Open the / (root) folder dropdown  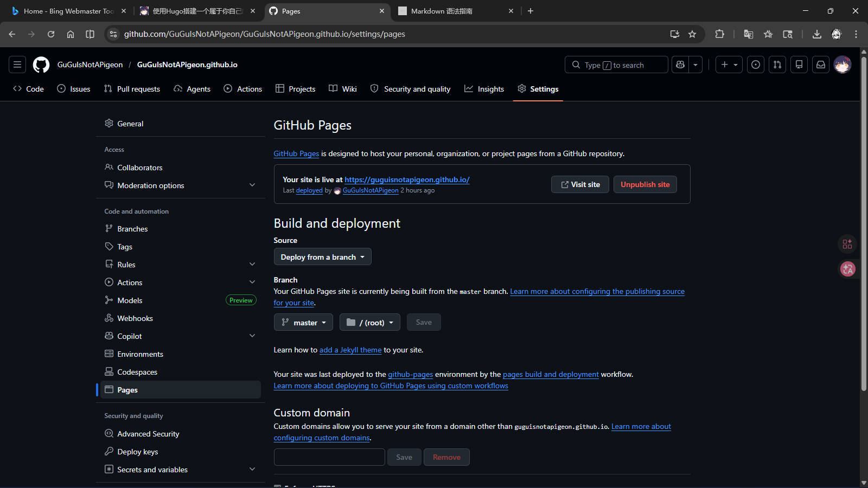click(370, 323)
